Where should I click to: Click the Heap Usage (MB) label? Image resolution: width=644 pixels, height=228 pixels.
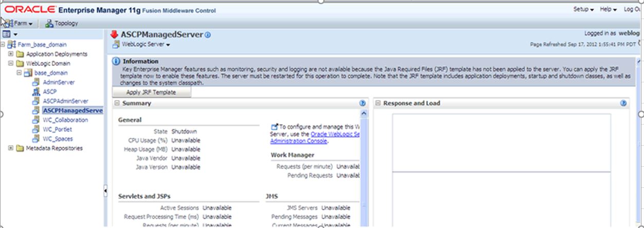[146, 149]
